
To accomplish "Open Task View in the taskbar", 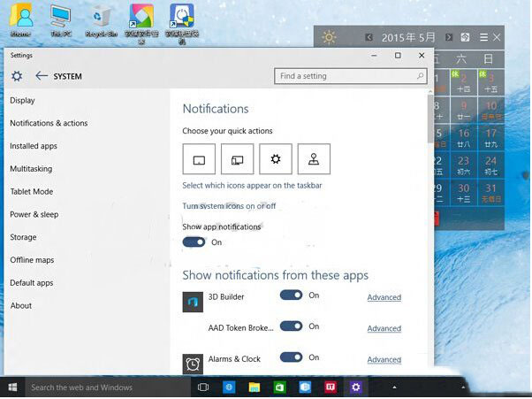I will (x=203, y=387).
